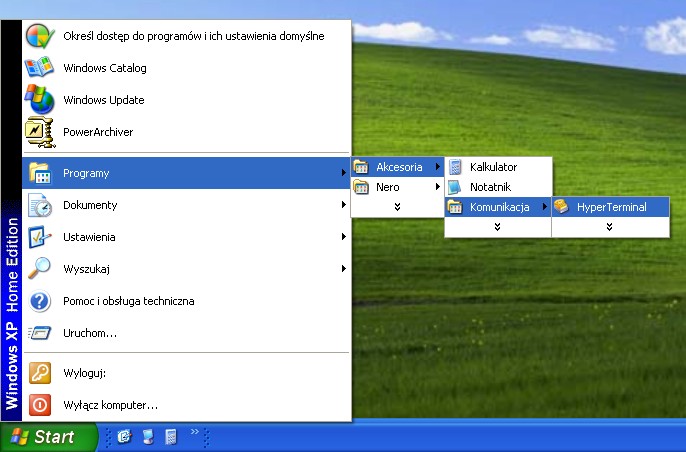Expand the Nero submenu arrow
The width and height of the screenshot is (686, 452).
pyautogui.click(x=438, y=187)
